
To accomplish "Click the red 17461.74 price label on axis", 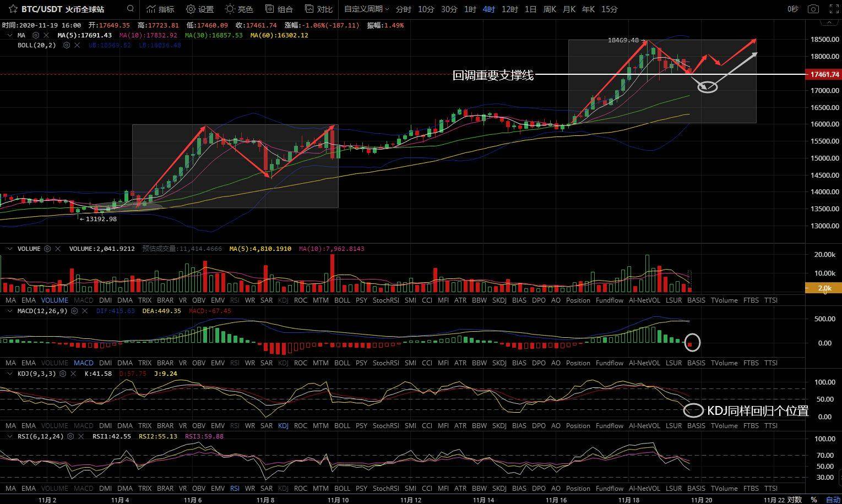I will pos(823,74).
